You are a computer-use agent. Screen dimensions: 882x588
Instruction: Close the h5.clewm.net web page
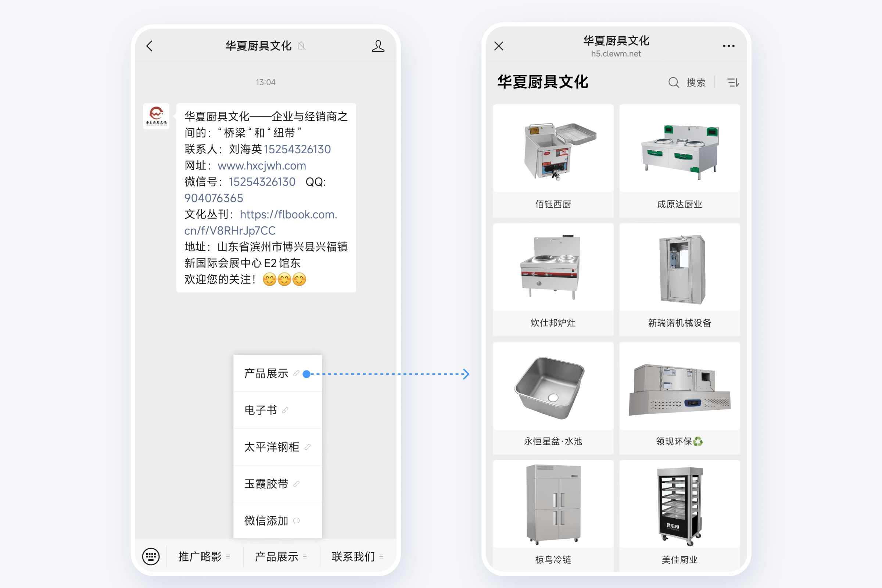point(499,46)
